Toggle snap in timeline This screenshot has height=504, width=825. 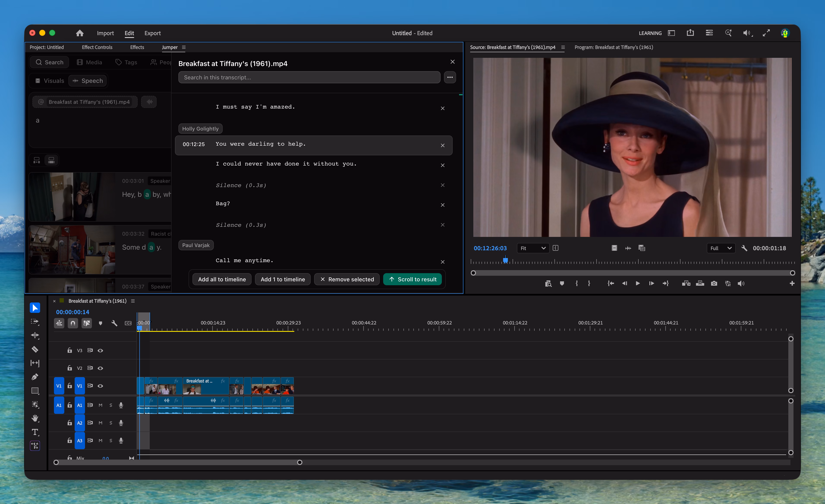coord(73,323)
